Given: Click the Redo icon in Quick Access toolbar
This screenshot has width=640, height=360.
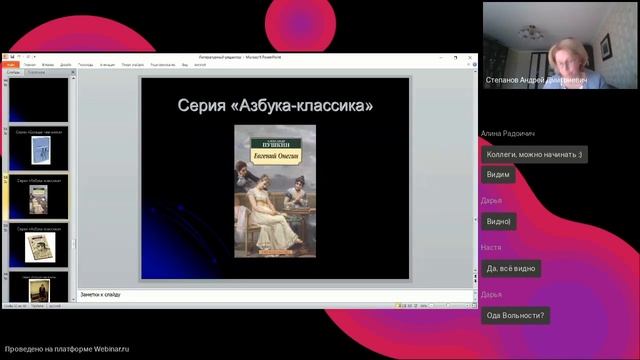Looking at the screenshot, I should pyautogui.click(x=28, y=57).
